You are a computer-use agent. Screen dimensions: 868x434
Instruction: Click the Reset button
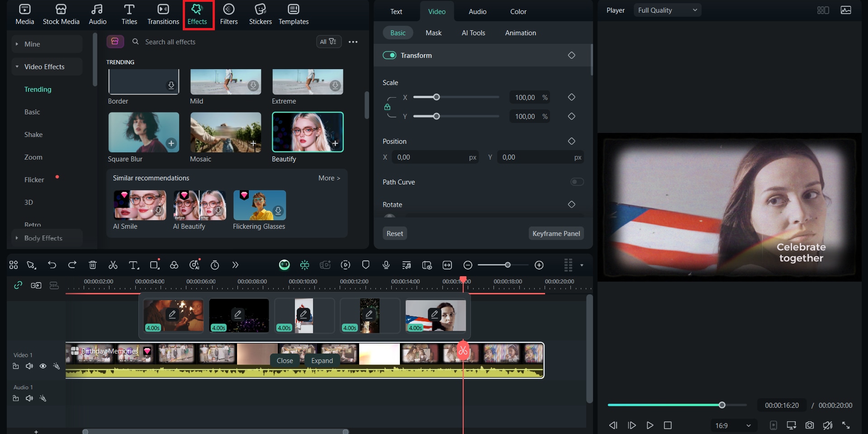click(395, 233)
